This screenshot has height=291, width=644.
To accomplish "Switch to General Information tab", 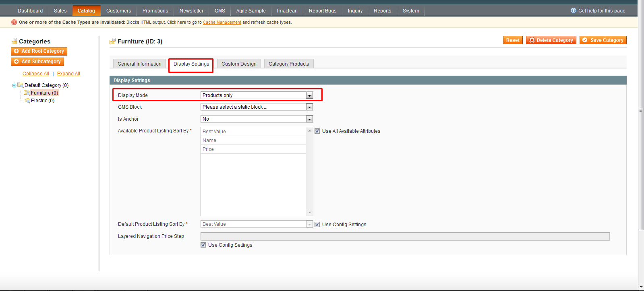I will coord(139,64).
